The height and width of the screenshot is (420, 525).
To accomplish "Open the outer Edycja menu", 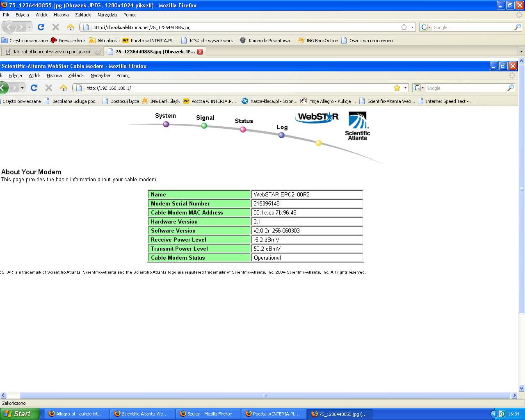I will [x=22, y=15].
